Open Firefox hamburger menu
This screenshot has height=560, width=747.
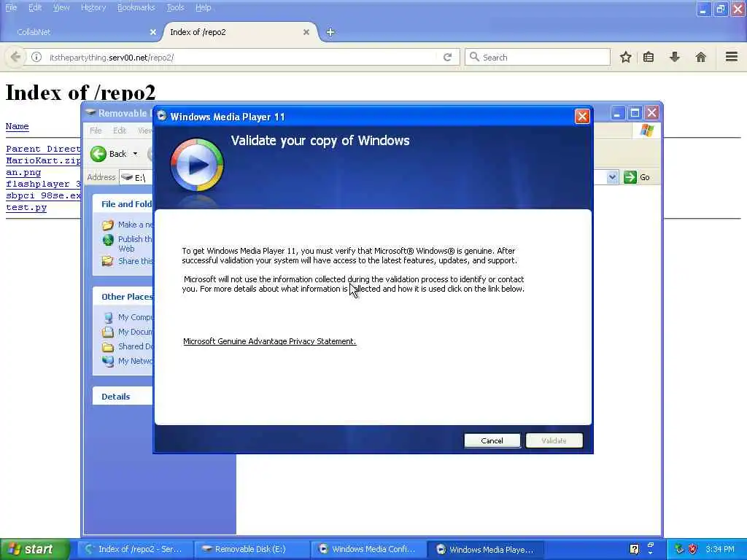click(732, 57)
